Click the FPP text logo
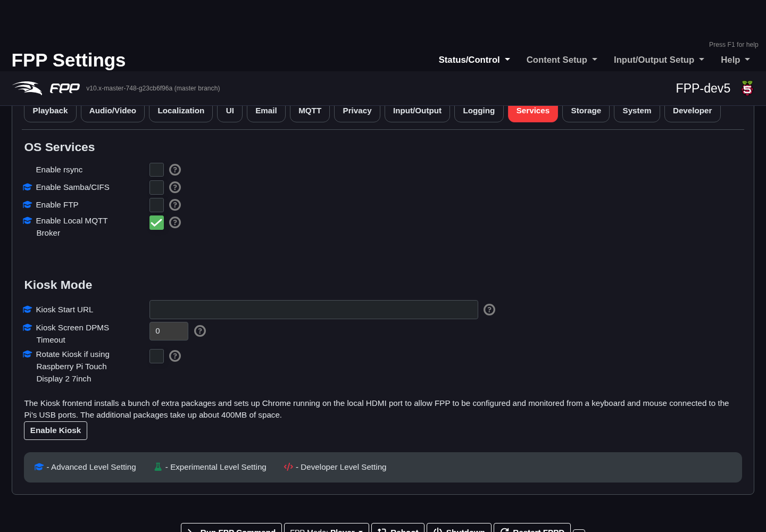 pos(65,88)
